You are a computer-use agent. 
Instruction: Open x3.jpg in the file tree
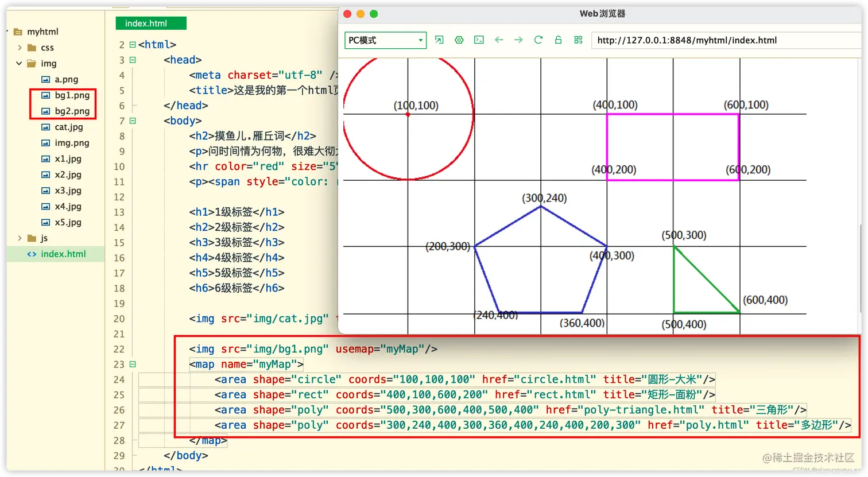tap(68, 191)
